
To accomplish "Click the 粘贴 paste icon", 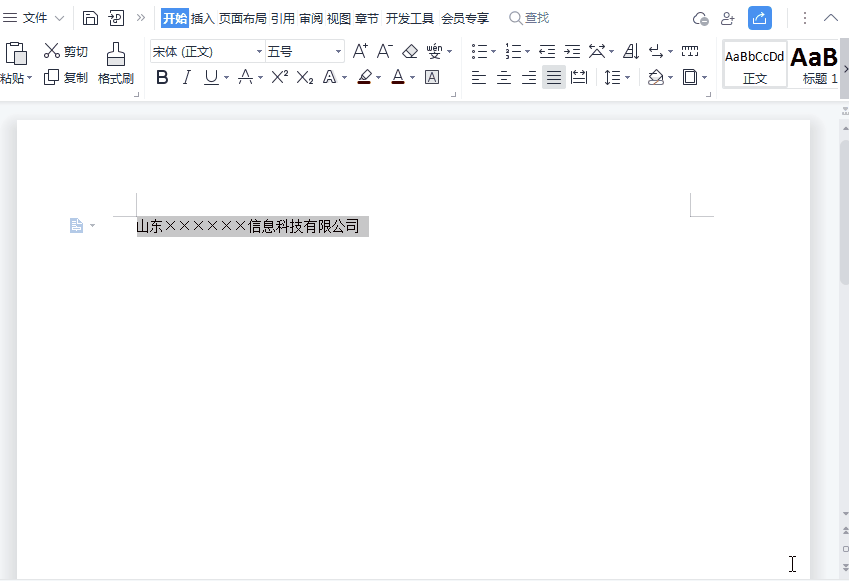I will (16, 54).
